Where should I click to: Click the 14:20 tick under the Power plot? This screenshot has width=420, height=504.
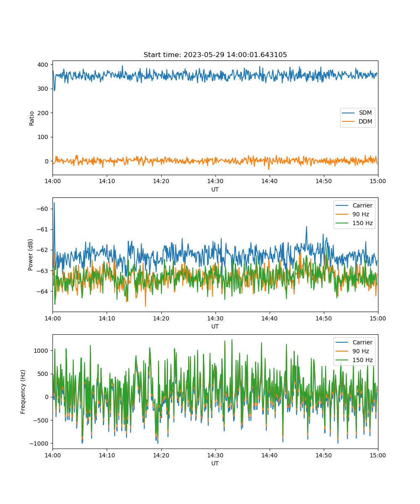[x=161, y=318]
